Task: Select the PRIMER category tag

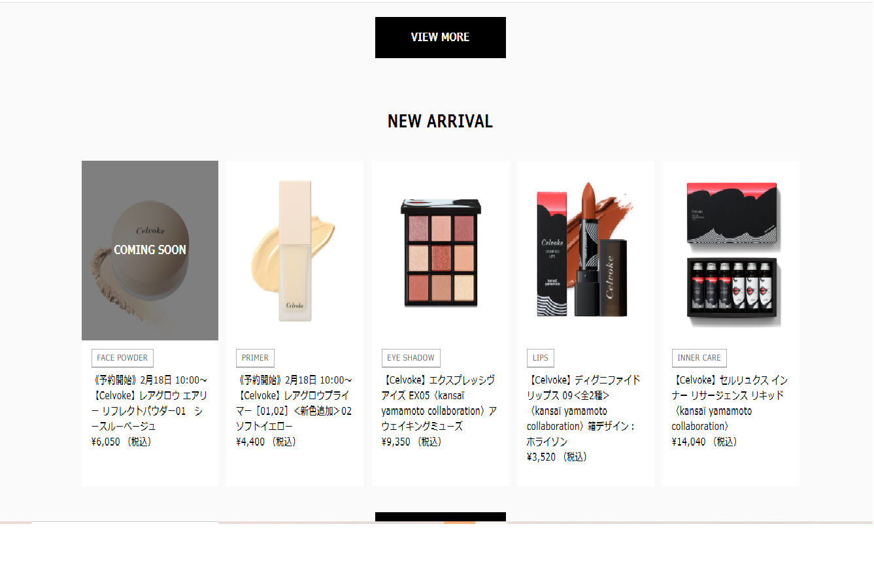Action: (x=255, y=358)
